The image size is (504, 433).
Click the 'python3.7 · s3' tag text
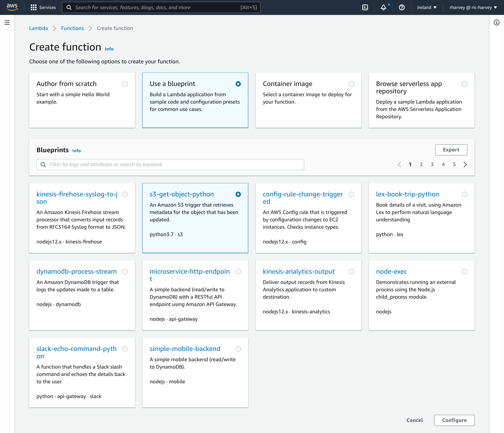click(x=166, y=234)
